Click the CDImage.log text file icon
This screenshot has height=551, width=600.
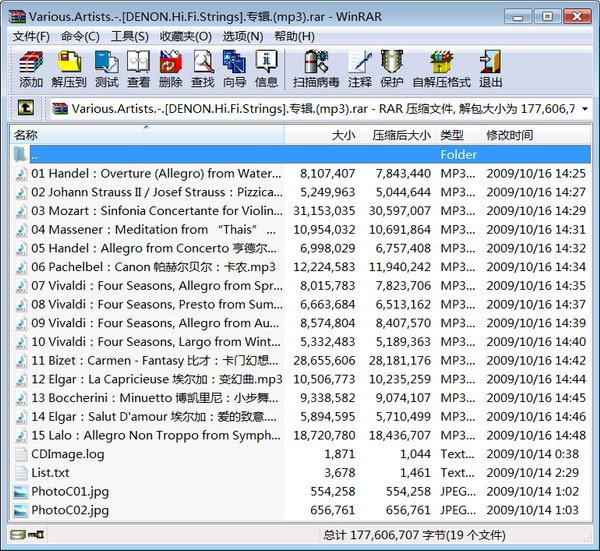pos(21,454)
